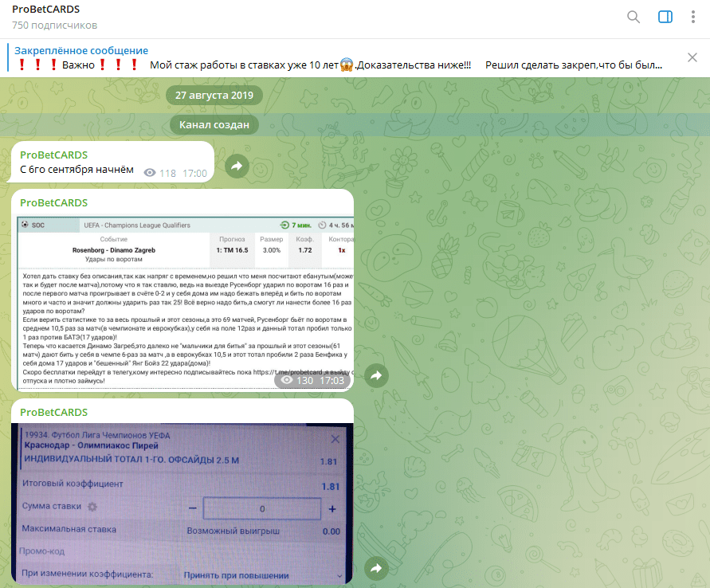Click the X icon on the bet slip photo
Image resolution: width=710 pixels, height=588 pixels.
point(335,439)
